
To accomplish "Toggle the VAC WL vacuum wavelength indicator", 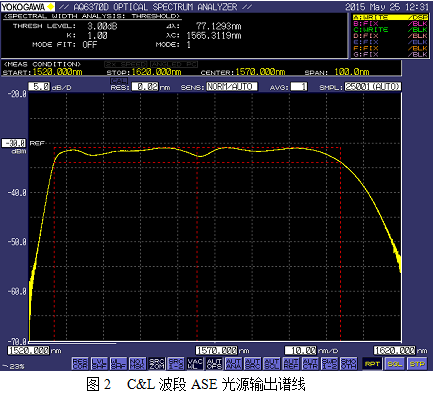I will (x=195, y=364).
